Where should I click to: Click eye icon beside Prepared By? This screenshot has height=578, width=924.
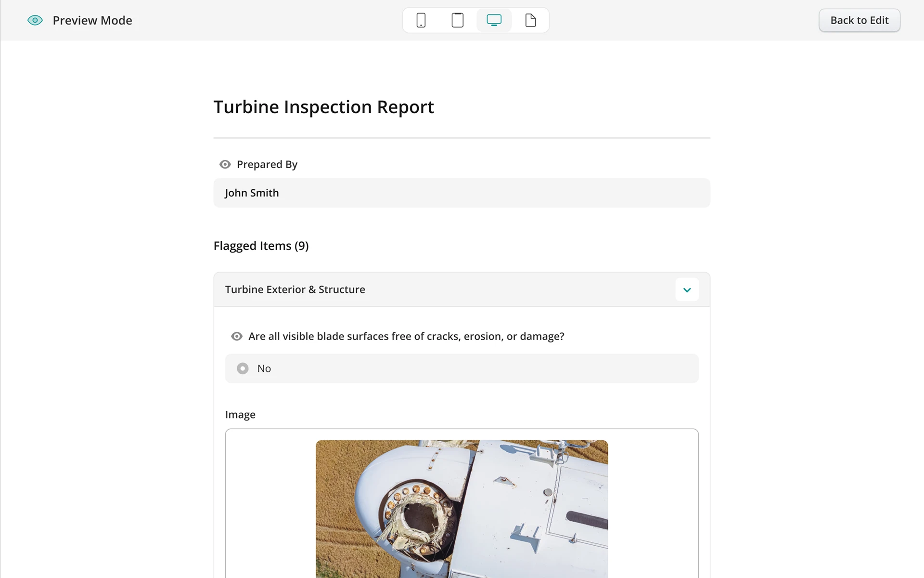pyautogui.click(x=225, y=164)
